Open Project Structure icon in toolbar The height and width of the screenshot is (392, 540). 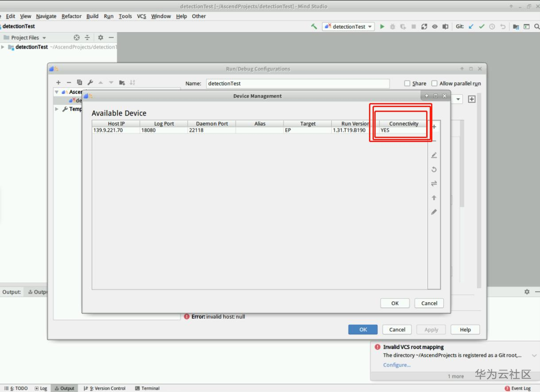click(x=516, y=27)
